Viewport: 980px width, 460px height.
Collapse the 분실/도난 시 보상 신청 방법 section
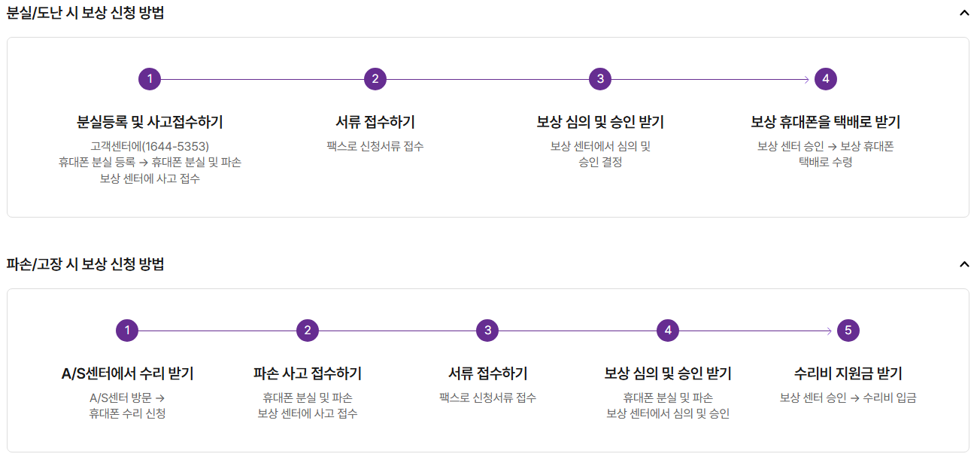click(963, 12)
